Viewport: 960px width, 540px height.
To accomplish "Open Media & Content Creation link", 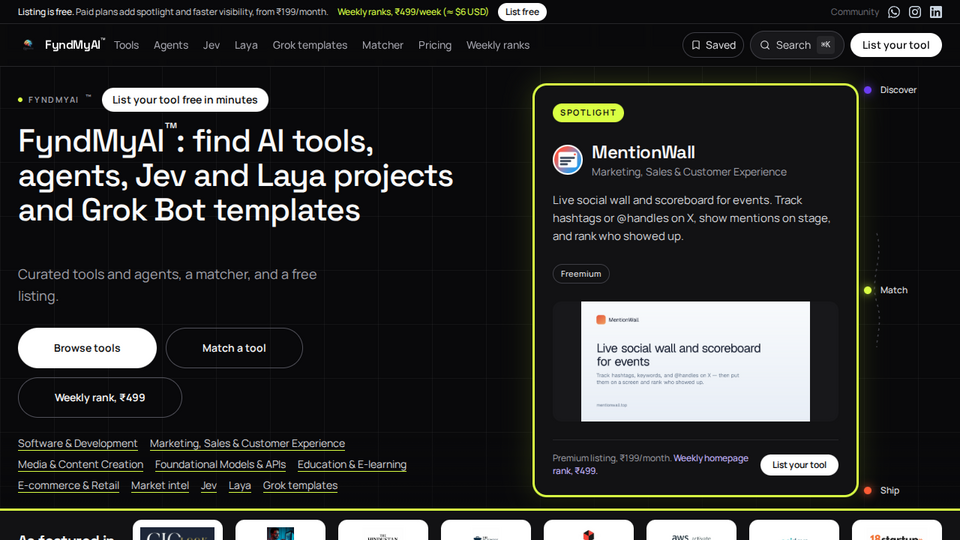I will [x=80, y=465].
